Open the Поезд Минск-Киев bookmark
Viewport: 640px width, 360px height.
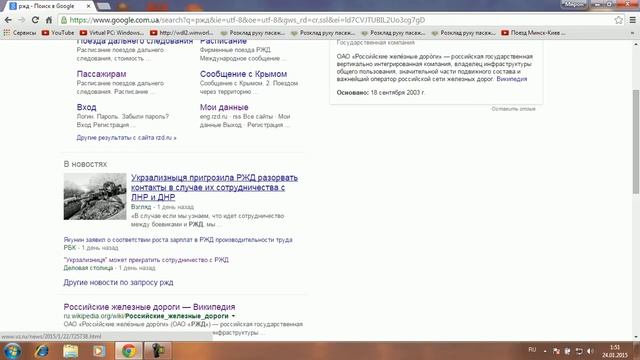click(533, 33)
